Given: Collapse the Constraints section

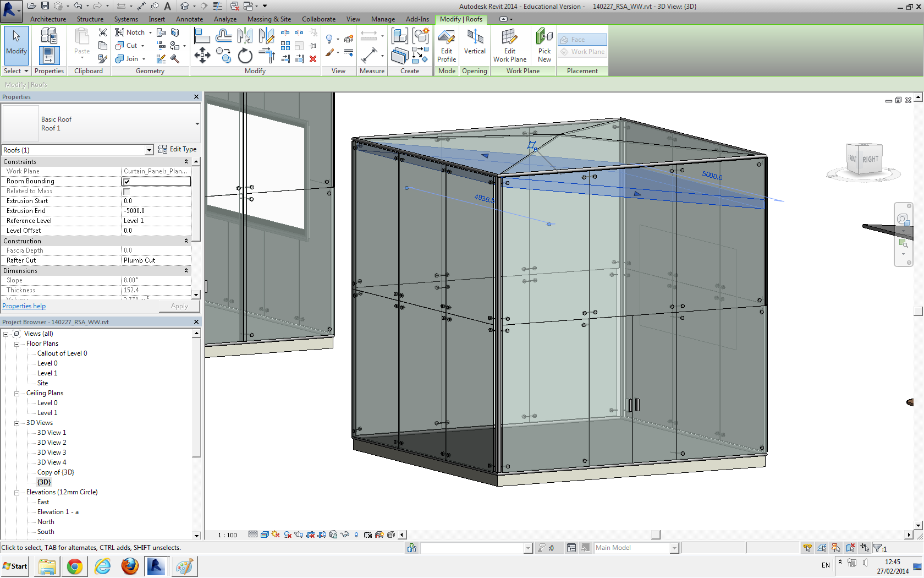Looking at the screenshot, I should (x=186, y=162).
